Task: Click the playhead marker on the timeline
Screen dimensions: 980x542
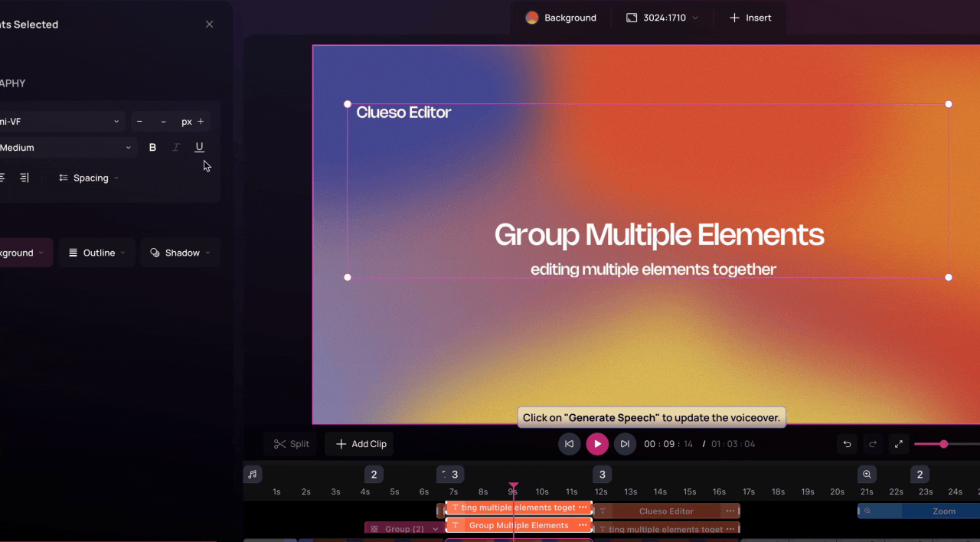Action: click(x=514, y=486)
